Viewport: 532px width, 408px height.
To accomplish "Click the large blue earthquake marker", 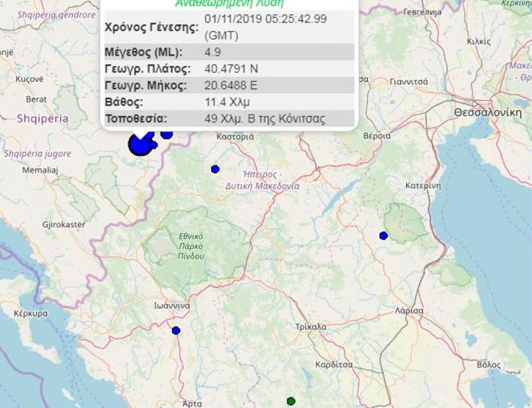I will [x=139, y=143].
